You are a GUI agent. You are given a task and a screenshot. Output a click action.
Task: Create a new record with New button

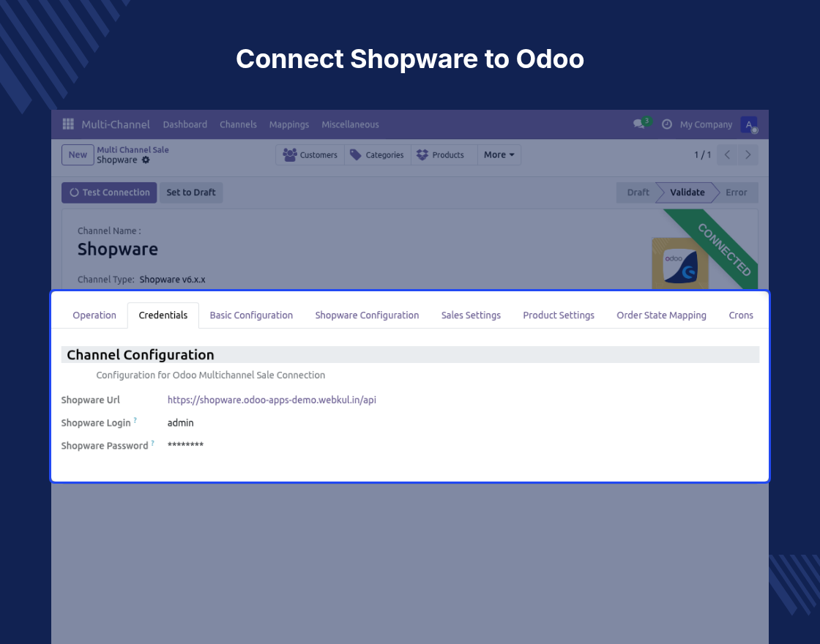pyautogui.click(x=78, y=154)
